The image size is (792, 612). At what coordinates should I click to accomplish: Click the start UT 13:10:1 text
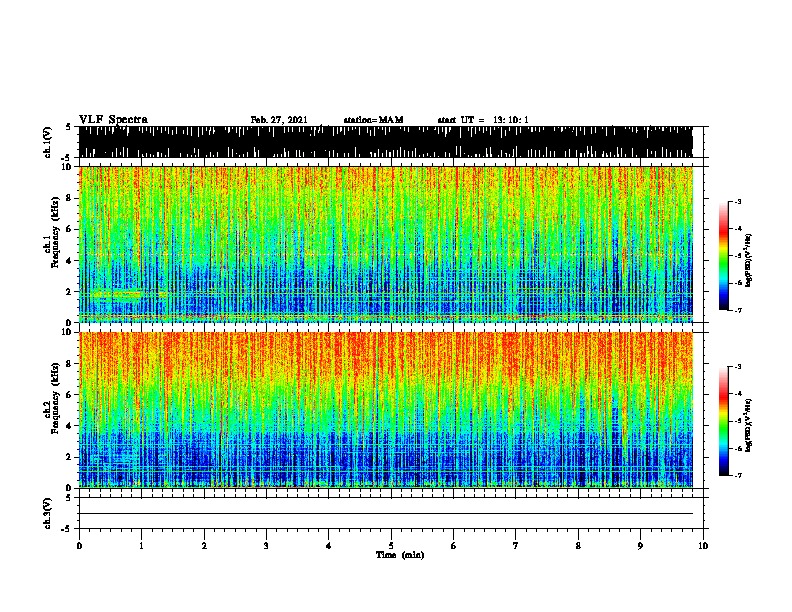click(483, 120)
